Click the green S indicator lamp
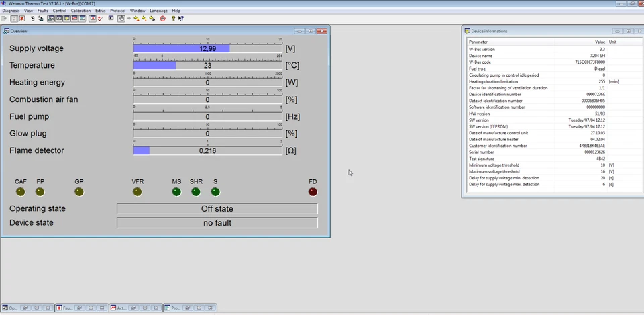The width and height of the screenshot is (644, 315). (x=215, y=191)
